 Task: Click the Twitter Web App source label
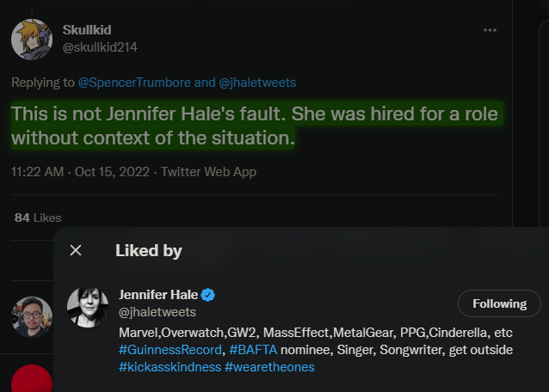tap(209, 172)
